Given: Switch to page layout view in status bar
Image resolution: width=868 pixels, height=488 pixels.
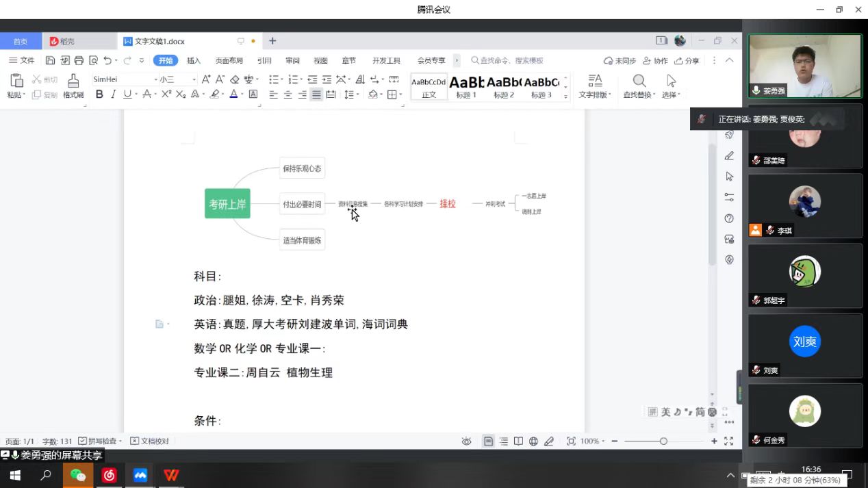Looking at the screenshot, I should pos(488,441).
